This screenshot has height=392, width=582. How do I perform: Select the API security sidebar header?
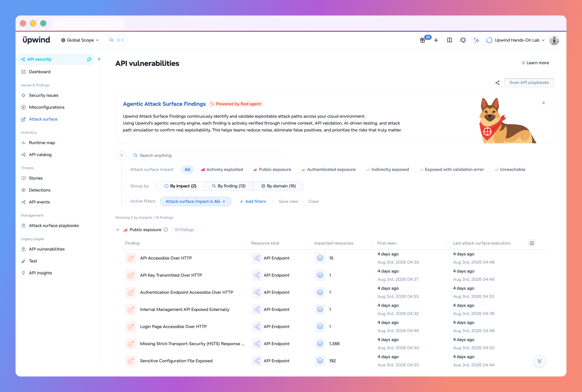pos(56,59)
